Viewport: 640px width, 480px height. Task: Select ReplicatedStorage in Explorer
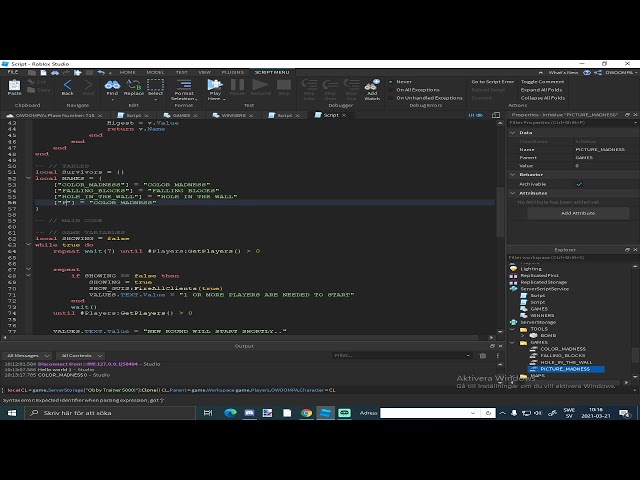[543, 282]
